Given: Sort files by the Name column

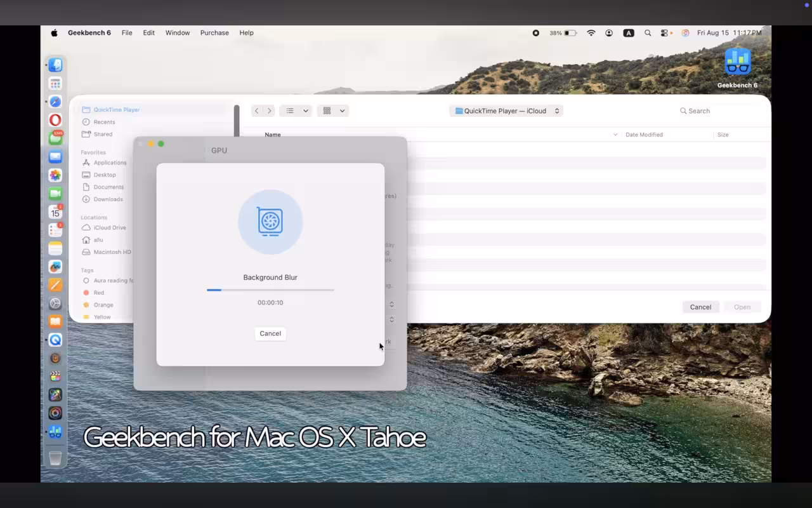Looking at the screenshot, I should (x=273, y=135).
